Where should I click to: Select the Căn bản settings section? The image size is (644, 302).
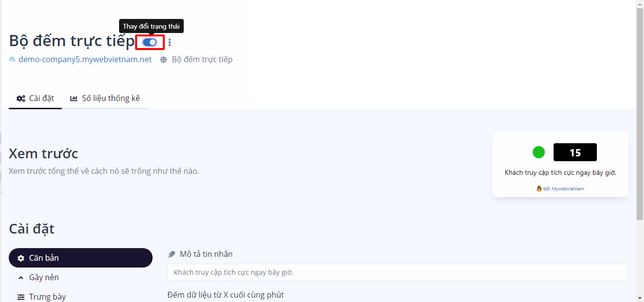[81, 258]
